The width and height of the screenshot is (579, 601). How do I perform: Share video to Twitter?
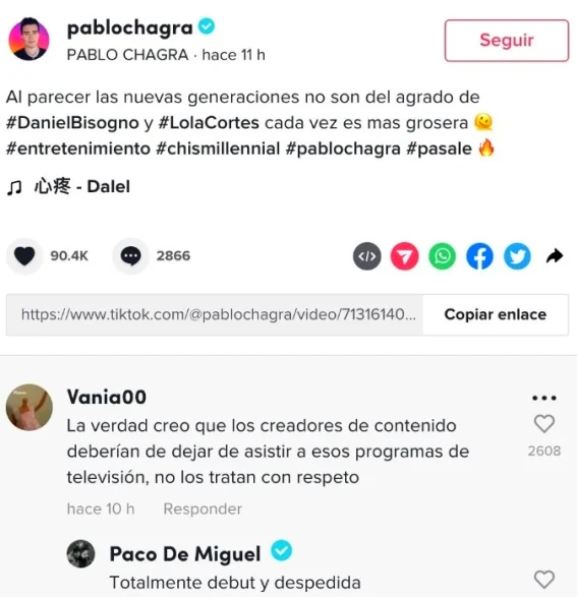(x=517, y=256)
